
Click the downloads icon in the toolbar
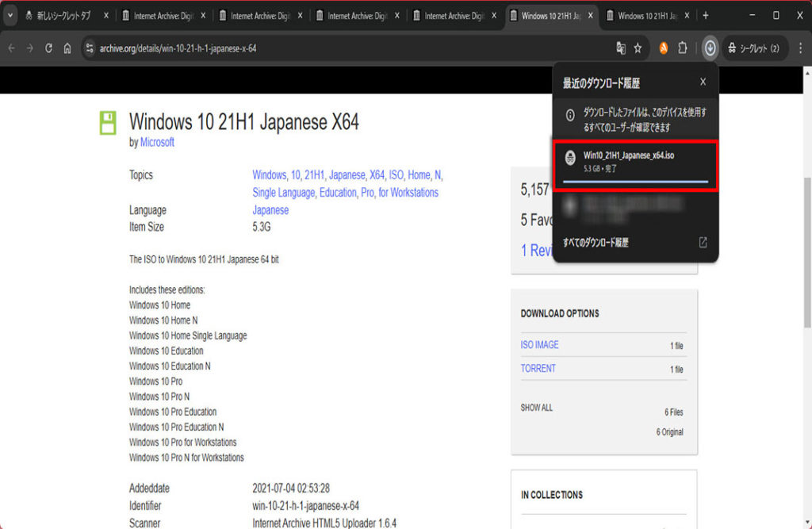click(710, 48)
